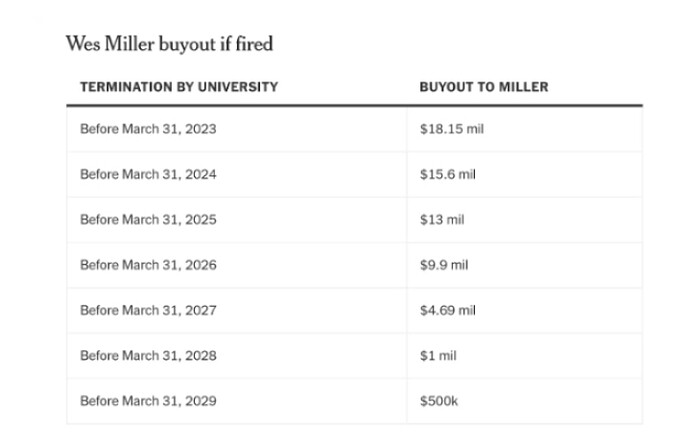Screen dimensions: 690x445
Task: Click the thick dark rule under column headers
Action: [354, 105]
